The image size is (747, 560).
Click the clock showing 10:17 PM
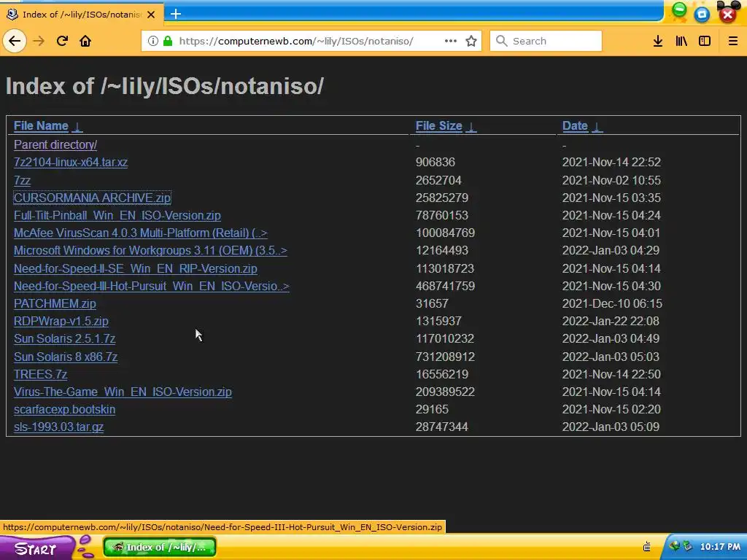pyautogui.click(x=720, y=547)
